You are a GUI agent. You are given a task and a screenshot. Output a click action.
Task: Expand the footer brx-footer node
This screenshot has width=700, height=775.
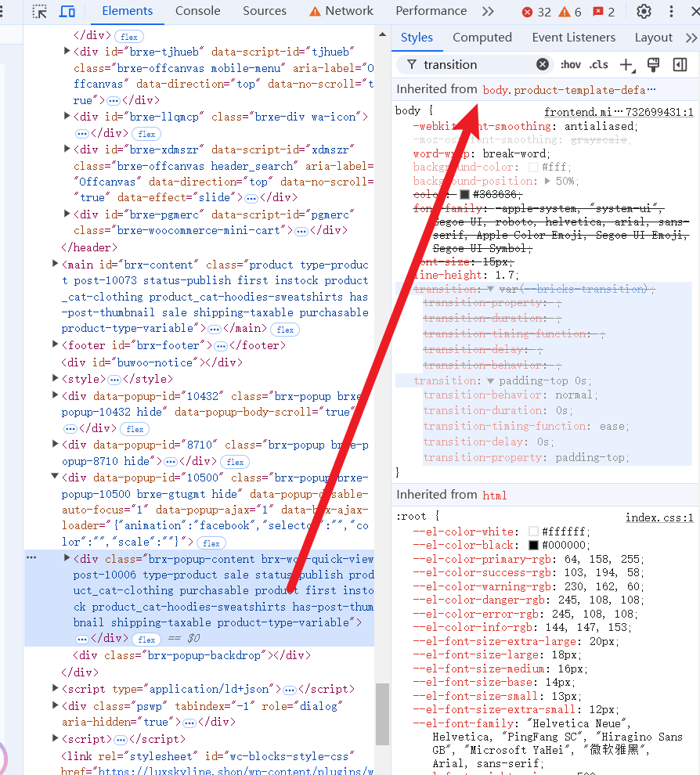(x=56, y=344)
